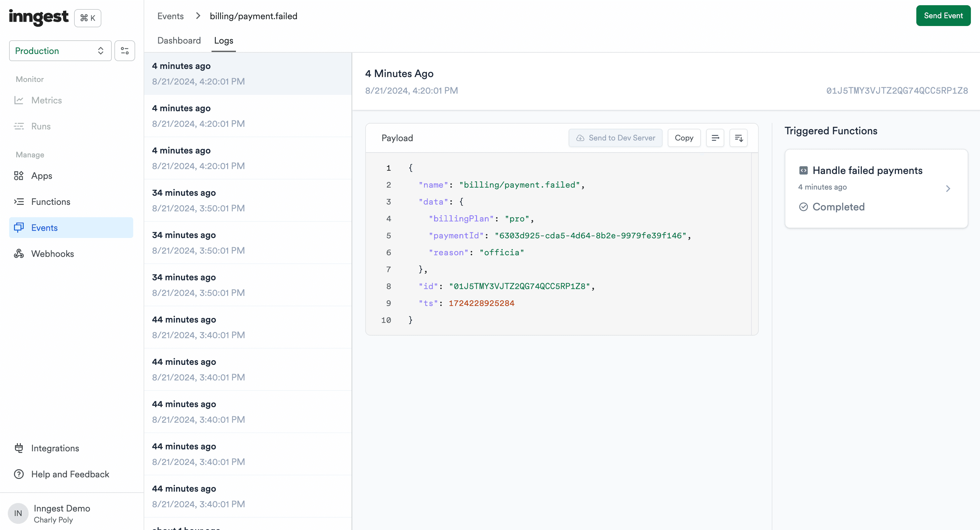Toggle the sidebar filter icon
Viewport: 980px width, 530px height.
(x=124, y=50)
